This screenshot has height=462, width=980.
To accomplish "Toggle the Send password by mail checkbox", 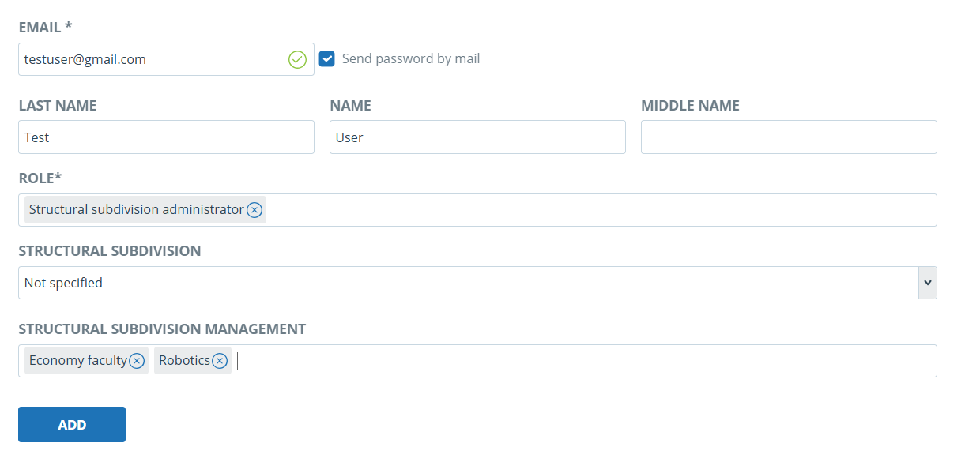I will 327,59.
